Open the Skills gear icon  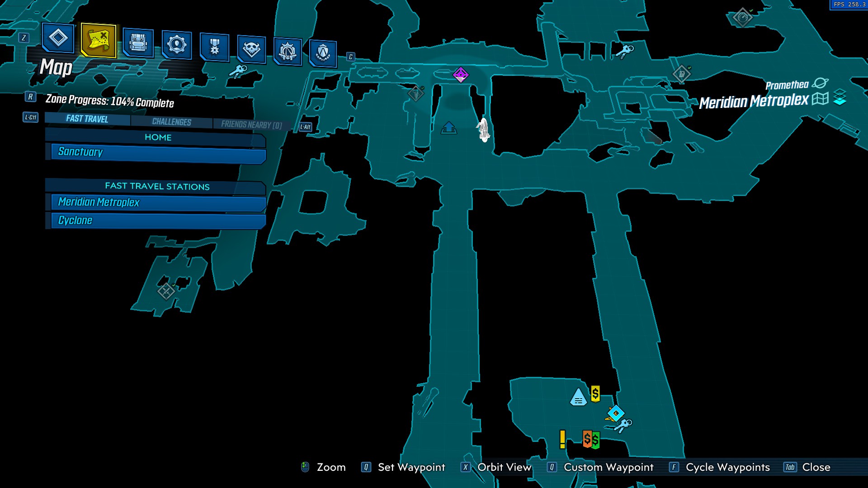click(x=176, y=45)
